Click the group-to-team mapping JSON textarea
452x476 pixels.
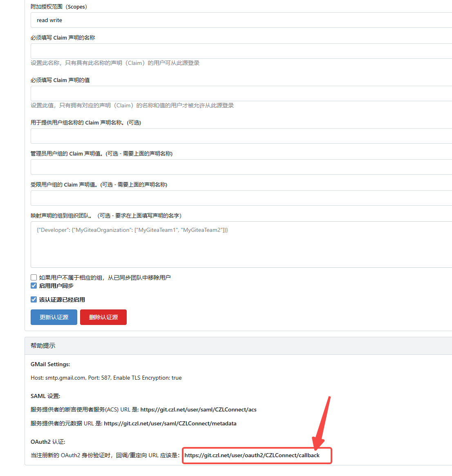pyautogui.click(x=242, y=245)
